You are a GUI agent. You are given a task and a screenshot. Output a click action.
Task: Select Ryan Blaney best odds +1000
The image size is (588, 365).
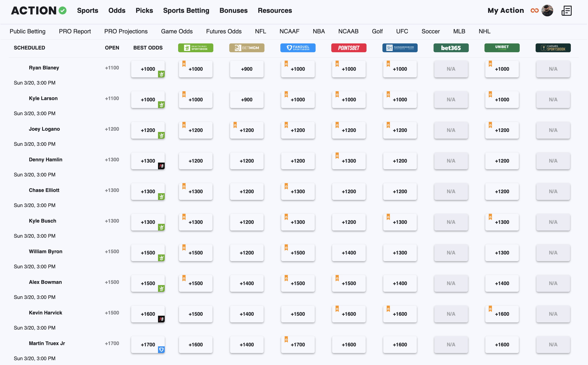click(148, 69)
